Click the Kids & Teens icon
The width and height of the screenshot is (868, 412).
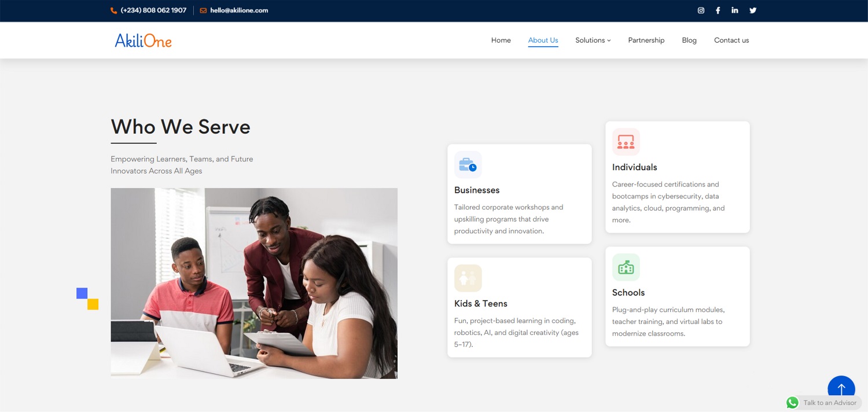[468, 278]
